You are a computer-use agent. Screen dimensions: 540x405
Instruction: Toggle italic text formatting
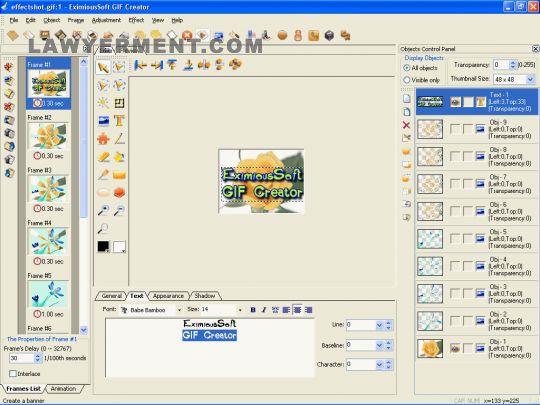coord(264,310)
